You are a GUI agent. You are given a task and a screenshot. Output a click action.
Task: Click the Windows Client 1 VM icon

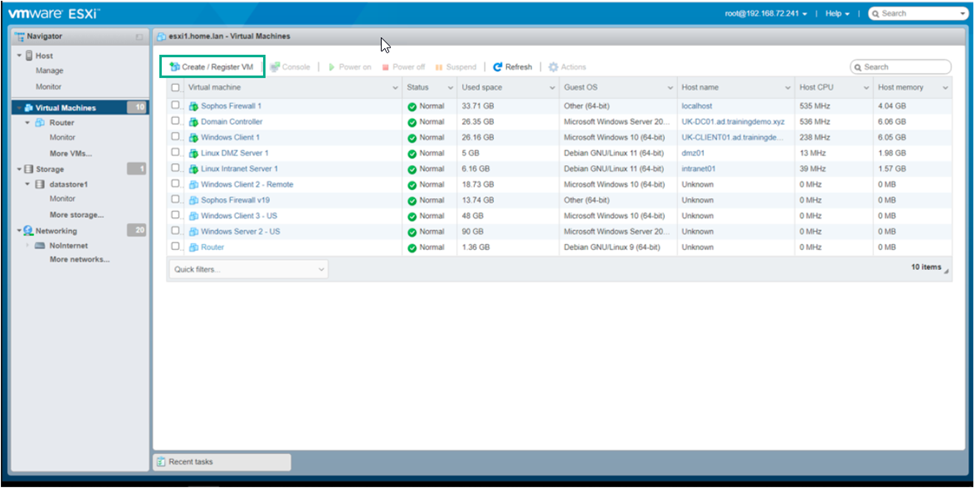click(193, 137)
